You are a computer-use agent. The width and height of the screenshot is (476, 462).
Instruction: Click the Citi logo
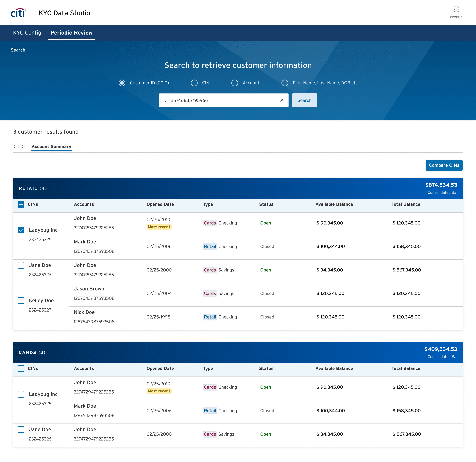pos(18,13)
